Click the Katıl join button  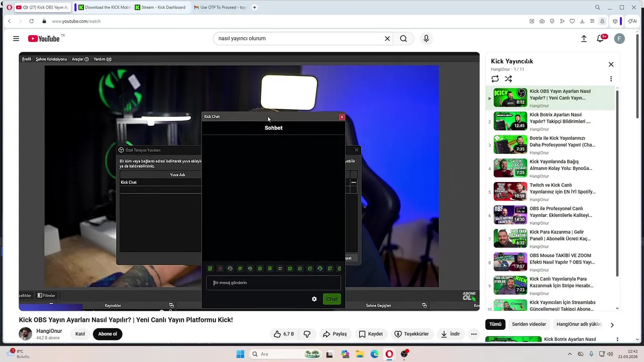click(x=80, y=334)
